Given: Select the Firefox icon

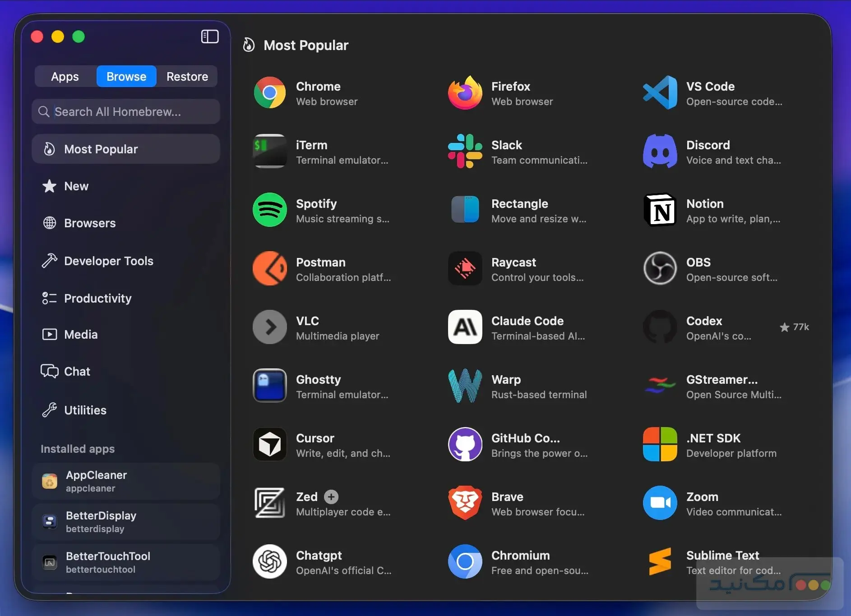Looking at the screenshot, I should pos(465,93).
